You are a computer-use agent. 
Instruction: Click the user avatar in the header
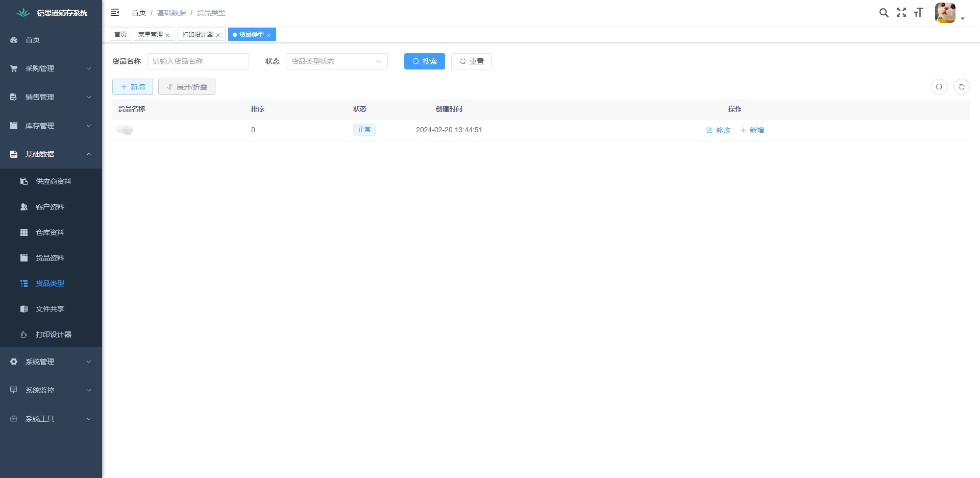click(945, 13)
